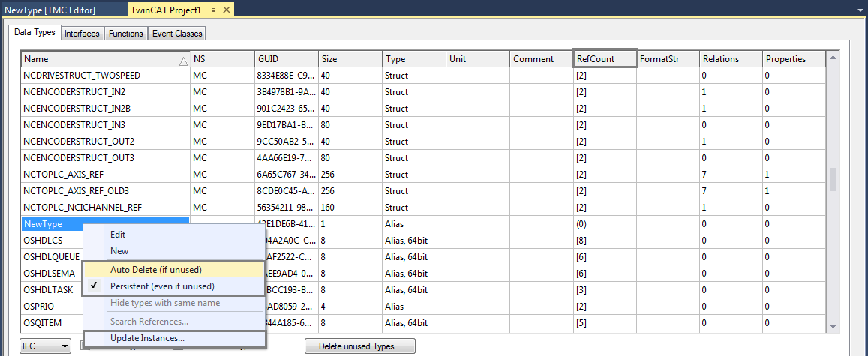Viewport: 868px width, 356px height.
Task: Sort by the Name column header
Action: click(106, 59)
